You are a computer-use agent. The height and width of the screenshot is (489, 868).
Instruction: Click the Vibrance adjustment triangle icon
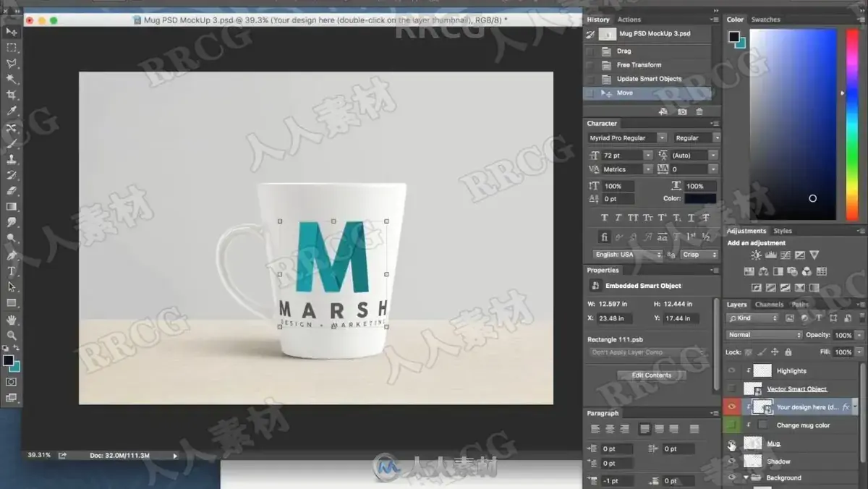click(814, 255)
